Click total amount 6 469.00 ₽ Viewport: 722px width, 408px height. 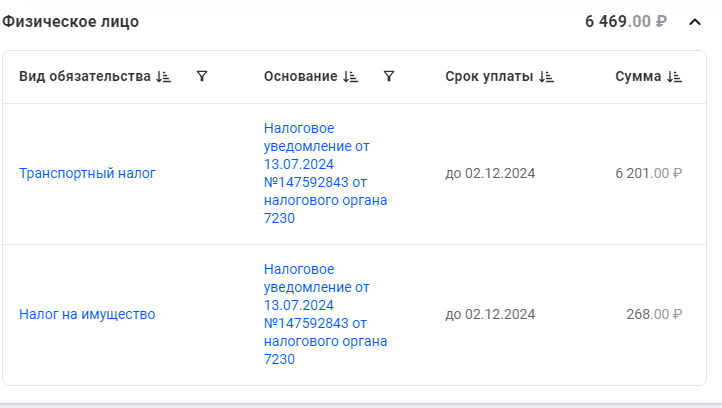(x=626, y=22)
